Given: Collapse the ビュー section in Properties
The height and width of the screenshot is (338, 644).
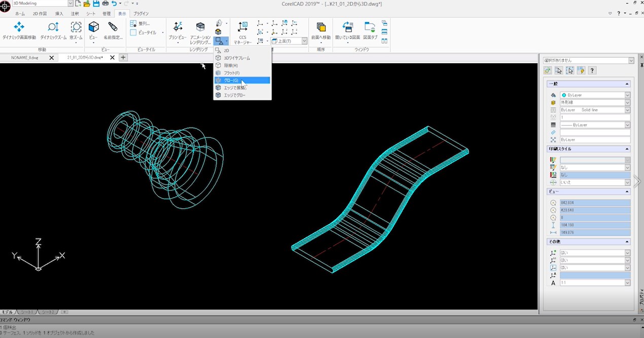Looking at the screenshot, I should click(627, 192).
